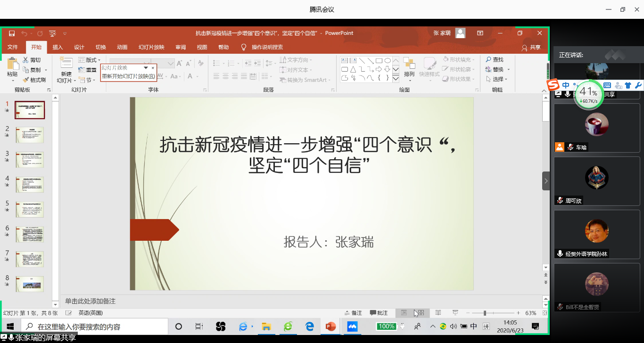Switch to the Design (设计) tab
This screenshot has height=343, width=644.
click(x=79, y=47)
